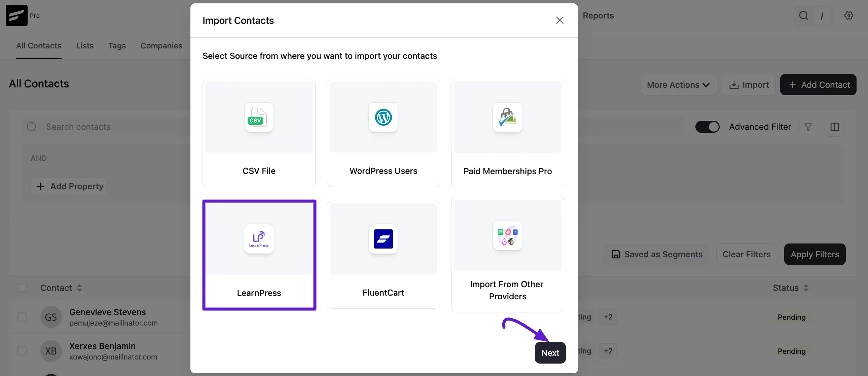This screenshot has width=868, height=376.
Task: Open the search icon in top bar
Action: (x=804, y=15)
